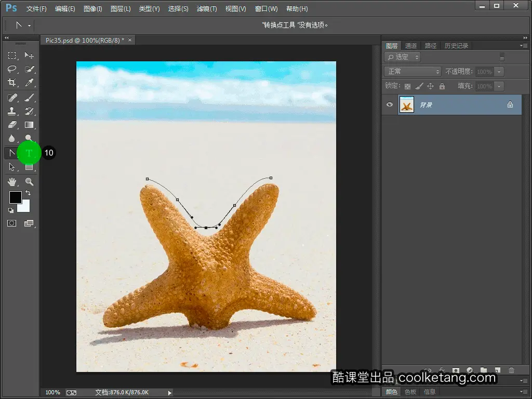The width and height of the screenshot is (532, 399).
Task: Choose the Spot Healing Brush tool
Action: click(x=12, y=98)
